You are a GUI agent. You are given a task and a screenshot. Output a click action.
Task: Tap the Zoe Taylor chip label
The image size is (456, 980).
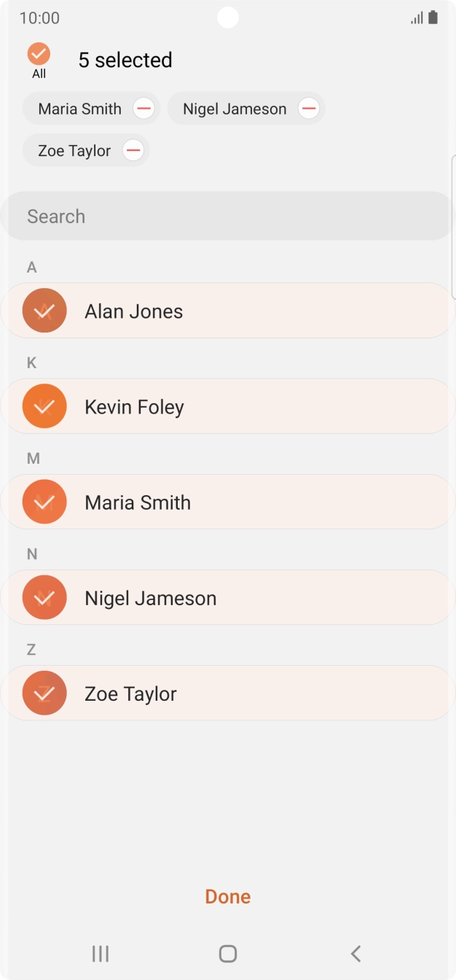pos(74,151)
